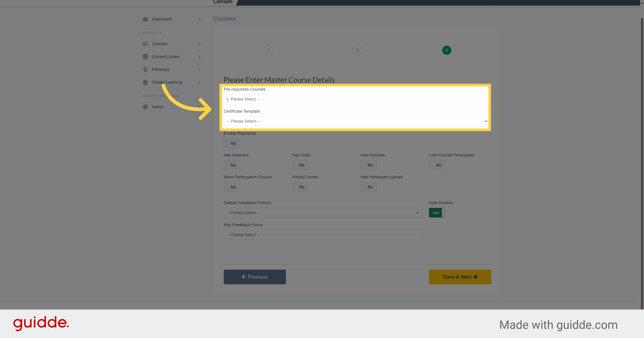
Task: Go to wizard step 1
Action: click(268, 50)
